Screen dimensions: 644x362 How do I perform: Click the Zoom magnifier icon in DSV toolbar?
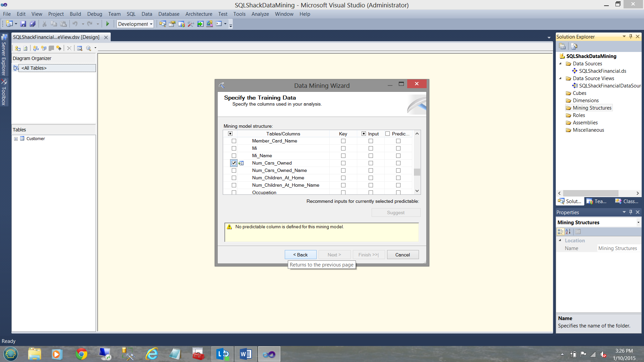click(x=89, y=48)
